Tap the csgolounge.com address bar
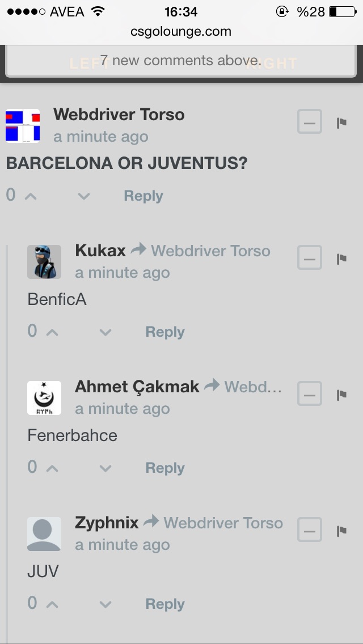363x644 pixels. tap(181, 31)
